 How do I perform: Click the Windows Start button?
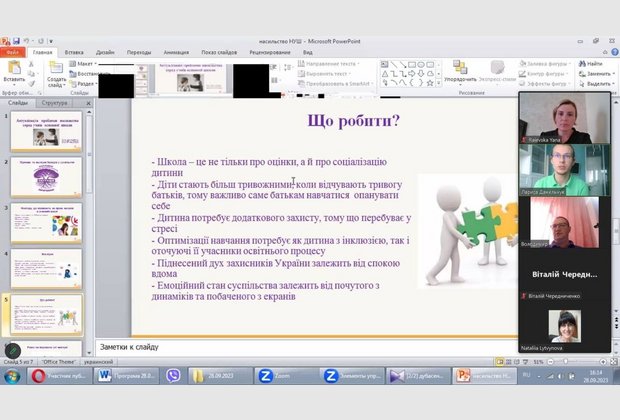click(12, 376)
